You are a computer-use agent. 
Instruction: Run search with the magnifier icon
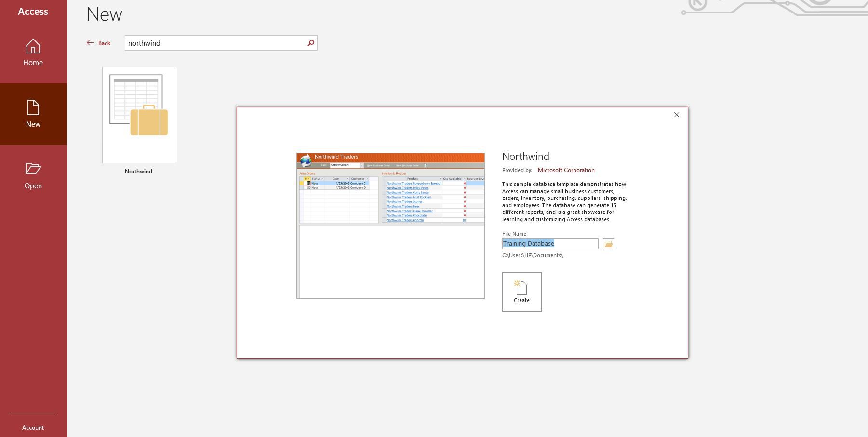click(x=311, y=43)
